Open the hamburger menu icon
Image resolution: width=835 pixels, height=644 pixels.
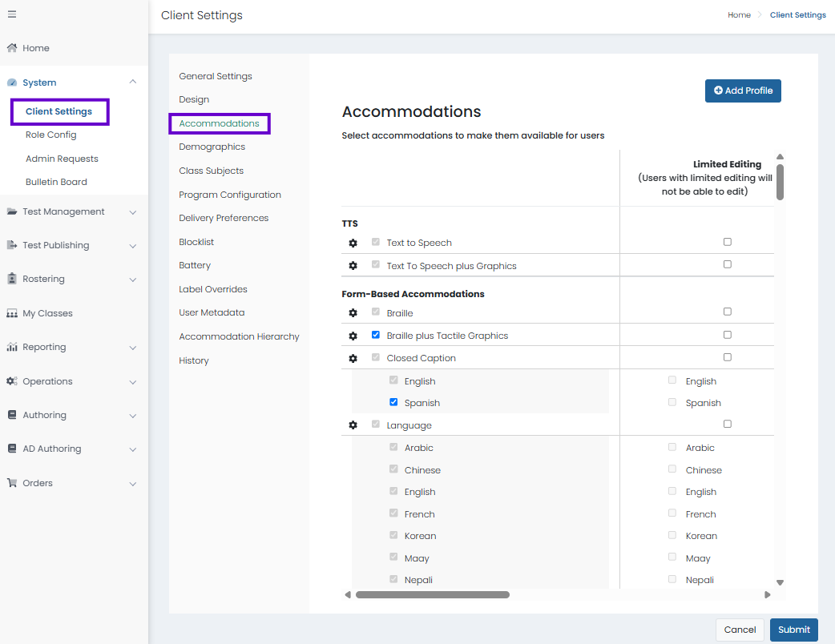[x=12, y=14]
